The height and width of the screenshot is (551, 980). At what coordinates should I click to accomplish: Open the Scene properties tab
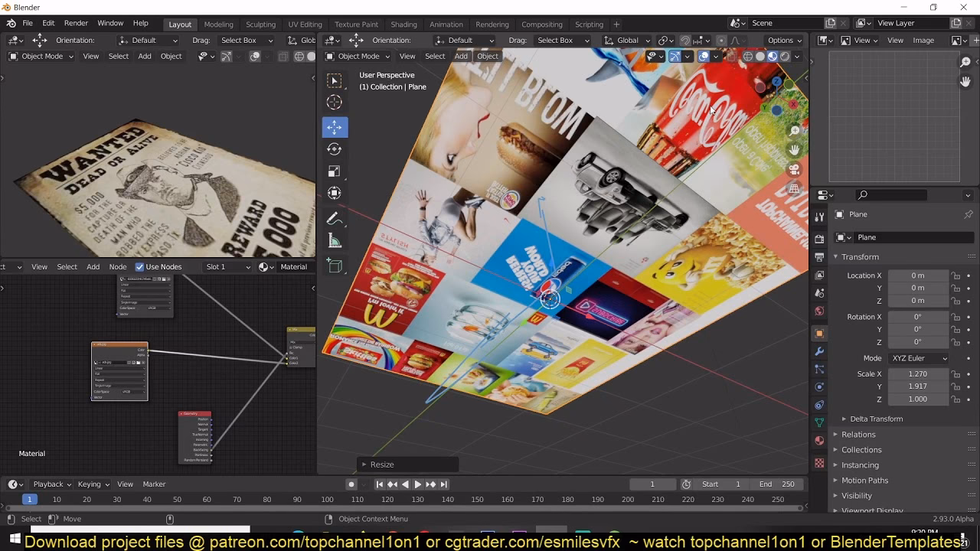click(x=819, y=294)
